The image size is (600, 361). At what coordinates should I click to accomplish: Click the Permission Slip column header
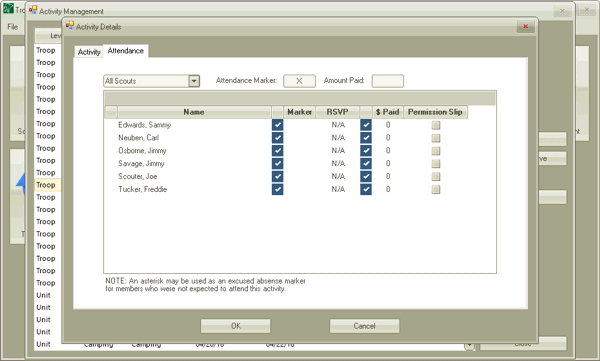435,112
